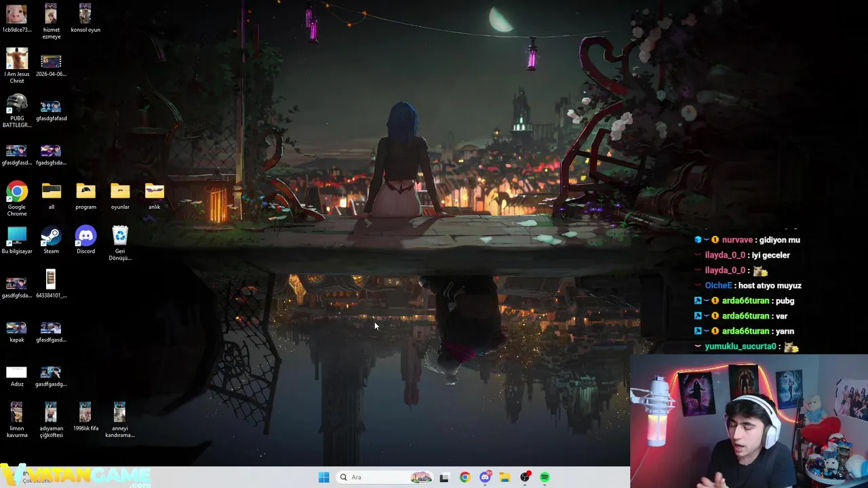Select the '1cb9dce73...' image file
Viewport: 868px width, 488px height.
pyautogui.click(x=17, y=18)
